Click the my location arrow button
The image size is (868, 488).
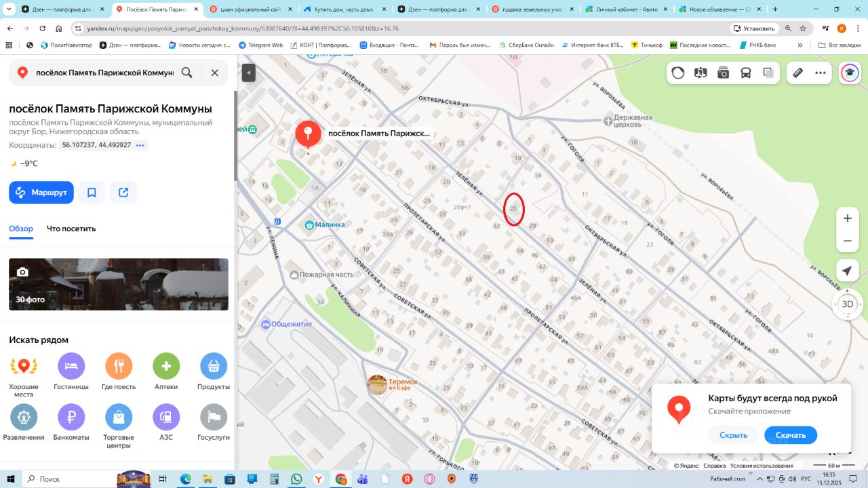(847, 271)
